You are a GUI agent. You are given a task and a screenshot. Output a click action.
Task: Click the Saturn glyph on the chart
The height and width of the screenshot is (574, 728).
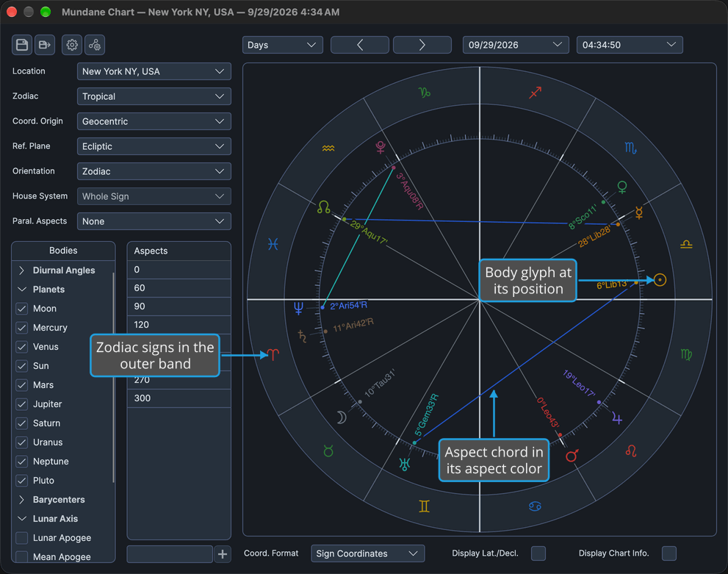302,336
